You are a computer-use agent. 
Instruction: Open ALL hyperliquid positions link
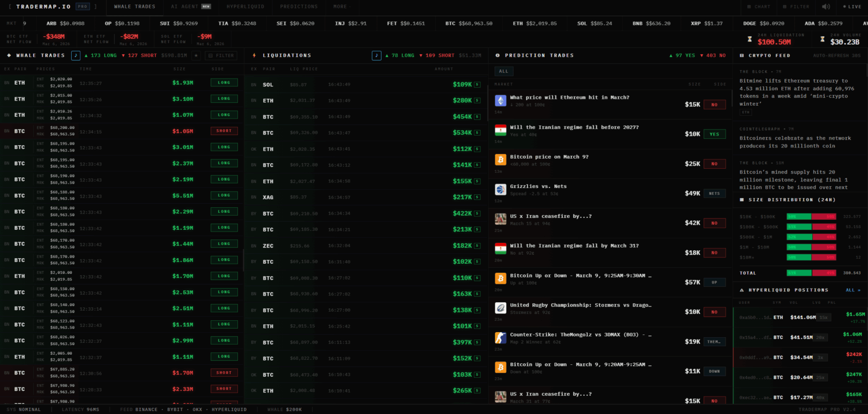click(x=852, y=290)
